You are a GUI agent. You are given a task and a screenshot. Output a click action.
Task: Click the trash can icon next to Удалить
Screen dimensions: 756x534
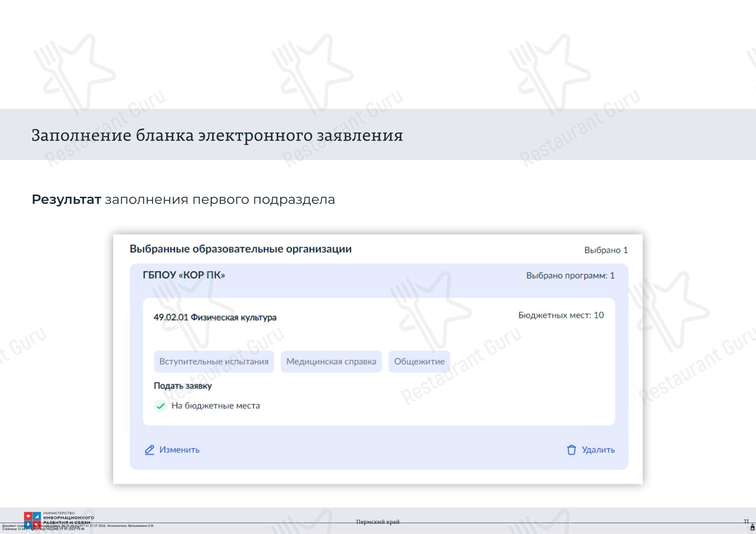point(572,450)
